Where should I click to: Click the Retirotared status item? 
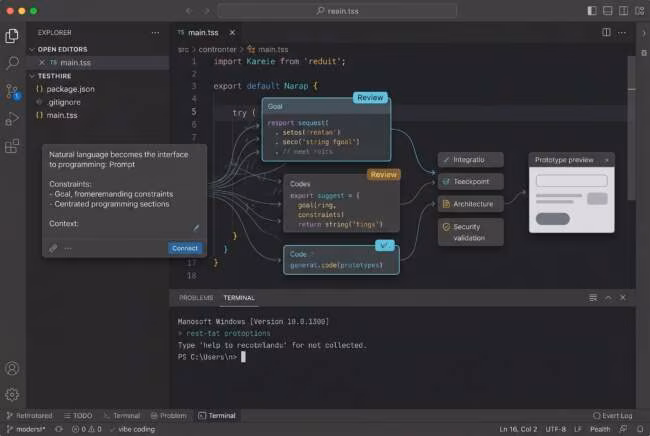tap(30, 416)
